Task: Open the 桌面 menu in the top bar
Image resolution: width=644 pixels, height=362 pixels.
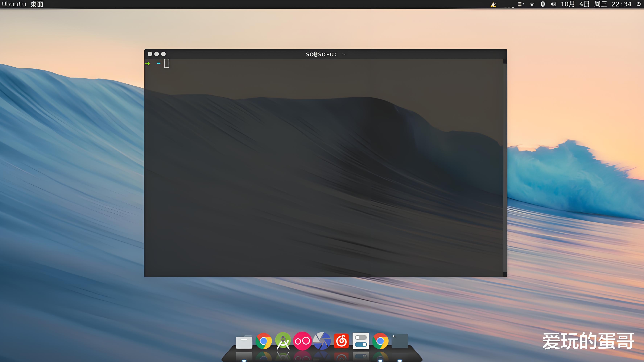Action: (x=37, y=4)
